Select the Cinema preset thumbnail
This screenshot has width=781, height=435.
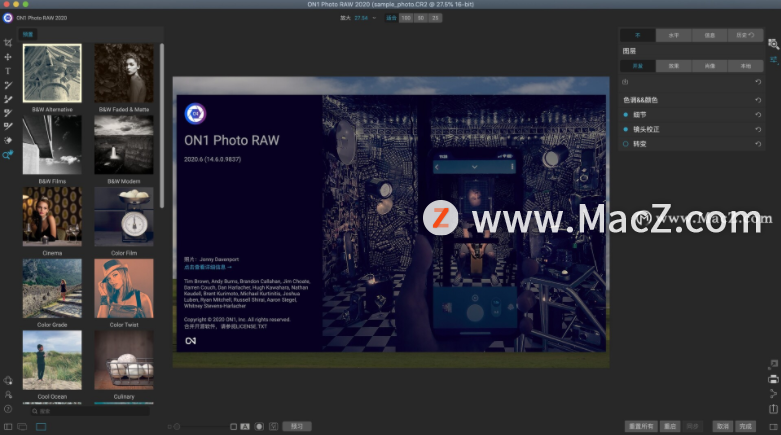(52, 217)
